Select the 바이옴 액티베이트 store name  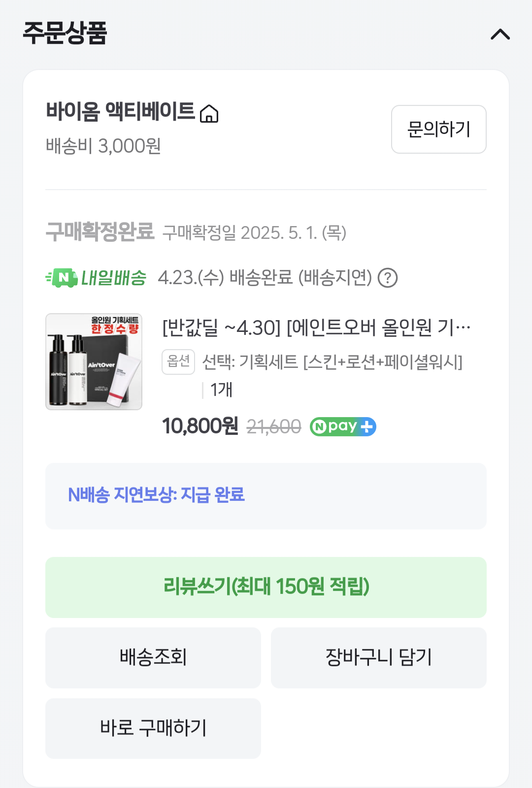pyautogui.click(x=121, y=111)
